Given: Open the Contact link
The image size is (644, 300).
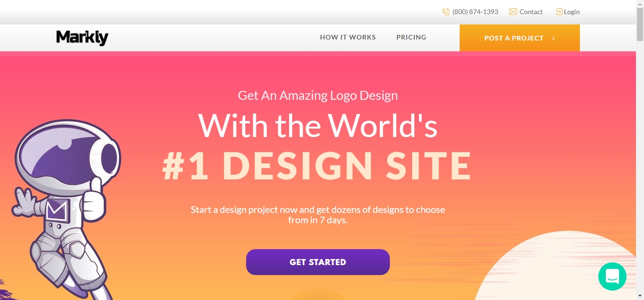Looking at the screenshot, I should [531, 12].
